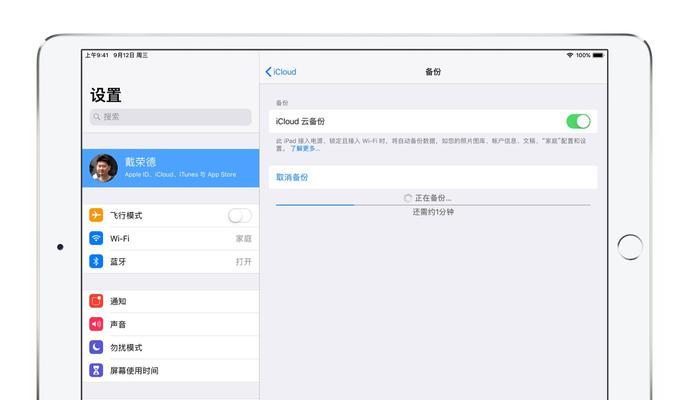693x400 pixels.
Task: Toggle the 飞行模式 airplane mode switch
Action: tap(240, 216)
